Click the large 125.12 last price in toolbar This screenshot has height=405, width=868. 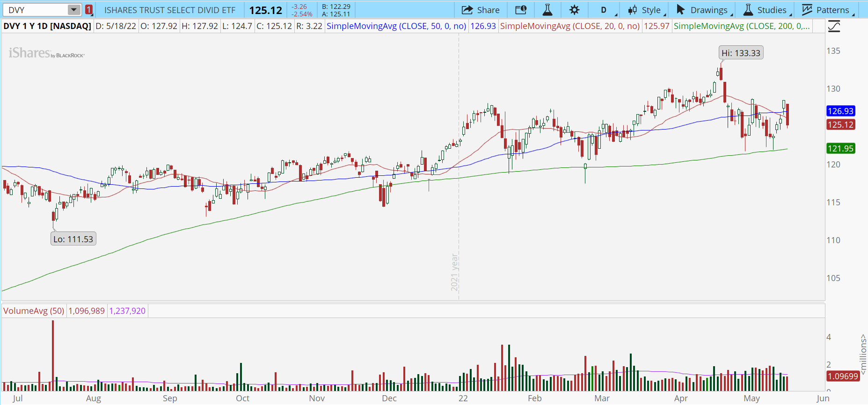tap(266, 10)
